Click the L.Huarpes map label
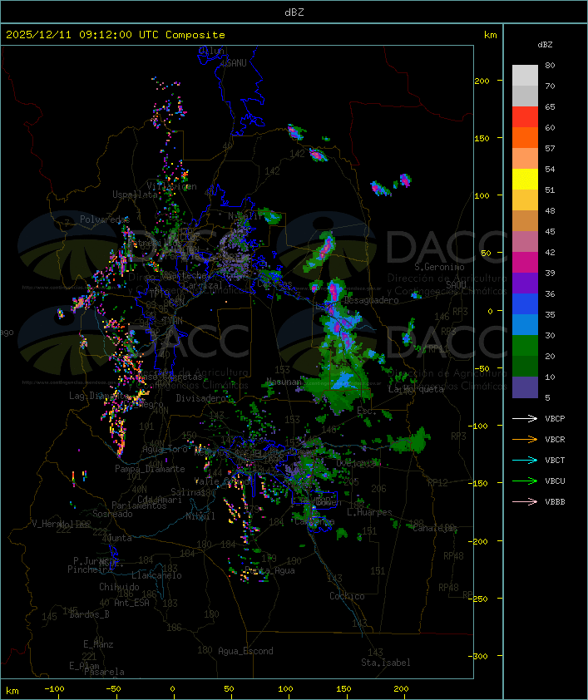The height and width of the screenshot is (700, 588). 369,512
